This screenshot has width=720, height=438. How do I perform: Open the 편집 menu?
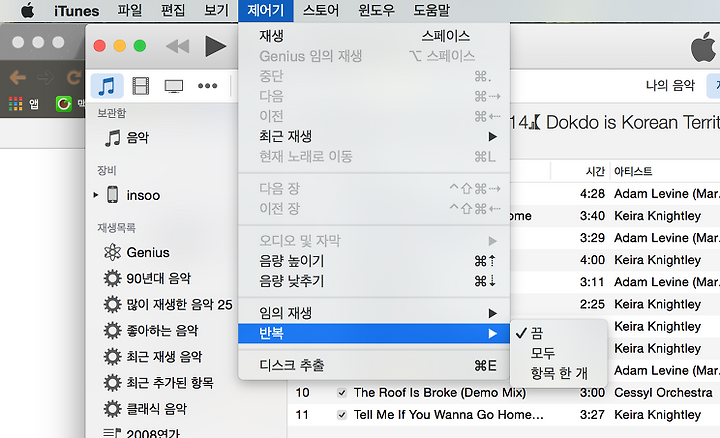(x=173, y=11)
